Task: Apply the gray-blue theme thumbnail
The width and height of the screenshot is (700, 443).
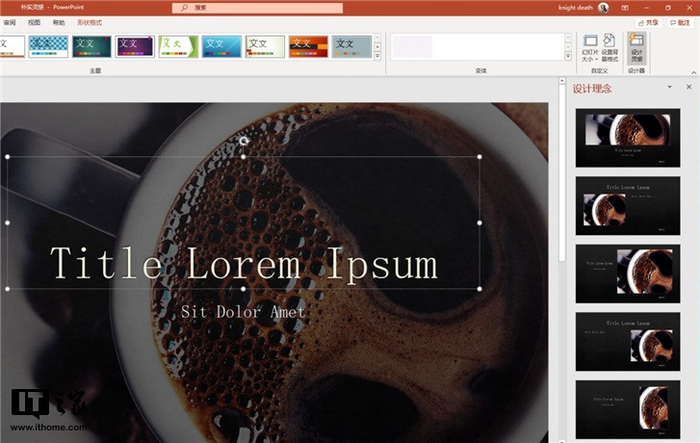Action: (x=352, y=46)
